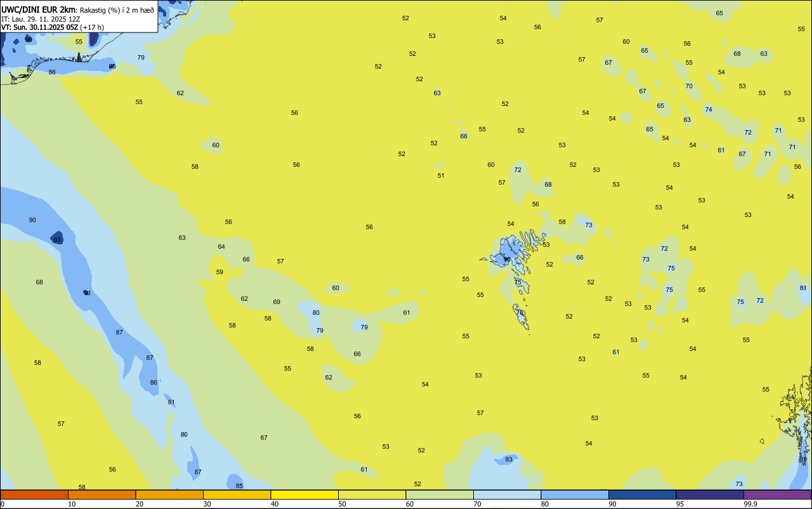Viewport: 812px width, 509px height.
Task: Select the 'IT: Lau. 29. 11. 2025 12Z' line
Action: click(41, 19)
